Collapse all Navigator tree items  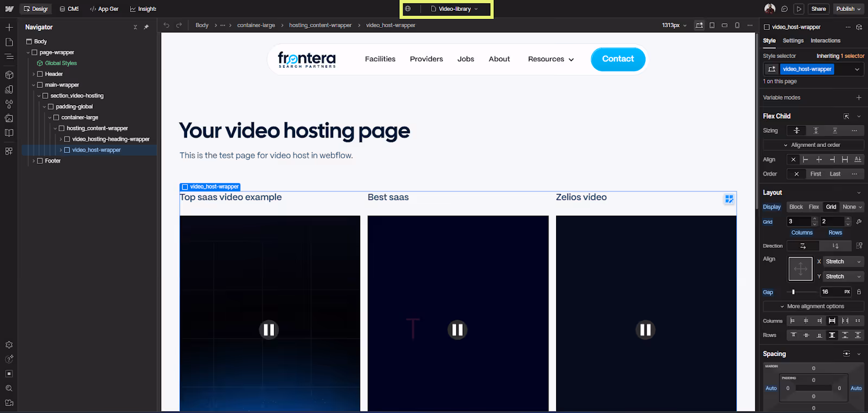(135, 27)
